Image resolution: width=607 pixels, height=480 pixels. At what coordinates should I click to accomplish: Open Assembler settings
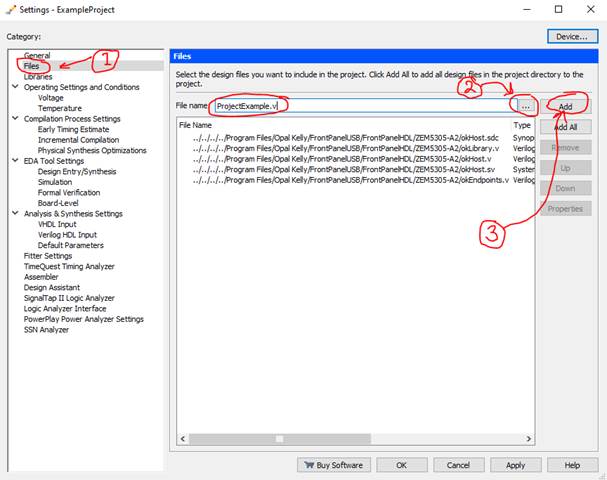tap(41, 277)
